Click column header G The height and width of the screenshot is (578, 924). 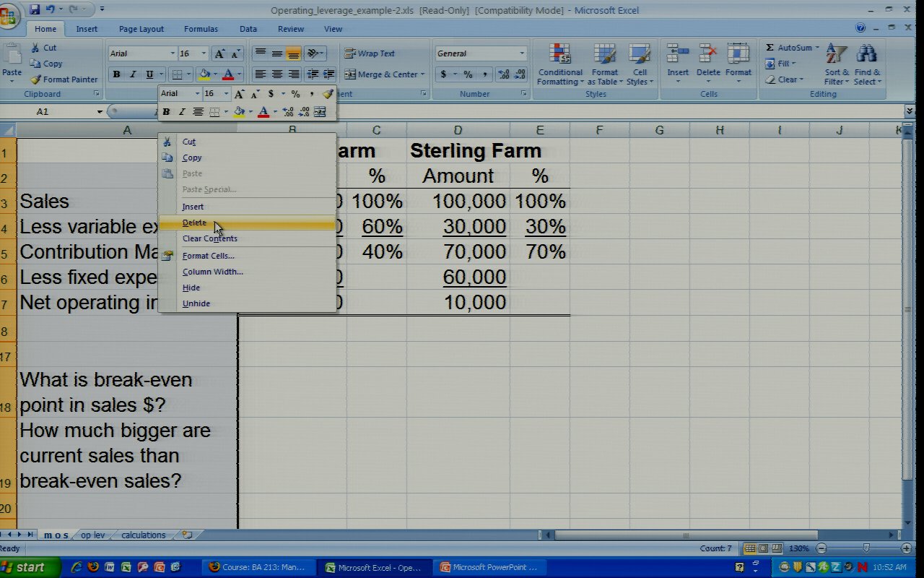pos(659,130)
